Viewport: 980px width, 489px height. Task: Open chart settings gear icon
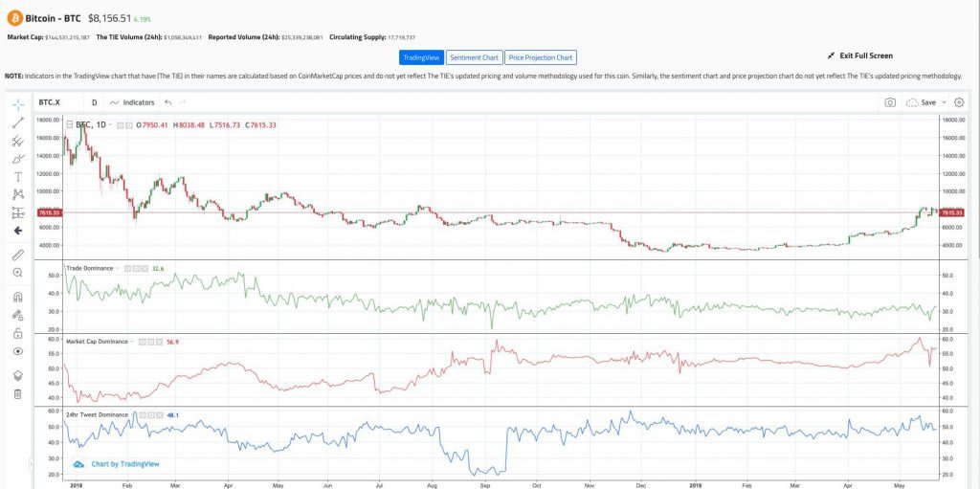pyautogui.click(x=959, y=102)
